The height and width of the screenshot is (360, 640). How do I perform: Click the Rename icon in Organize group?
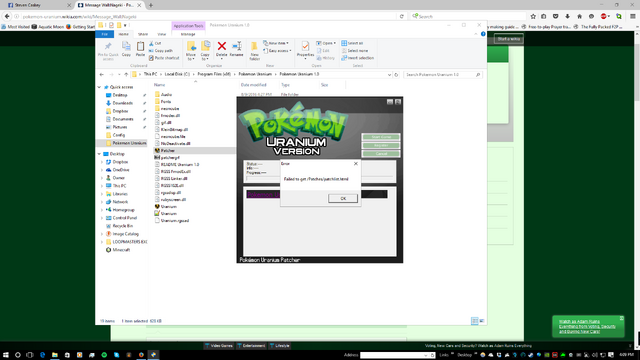(x=237, y=46)
